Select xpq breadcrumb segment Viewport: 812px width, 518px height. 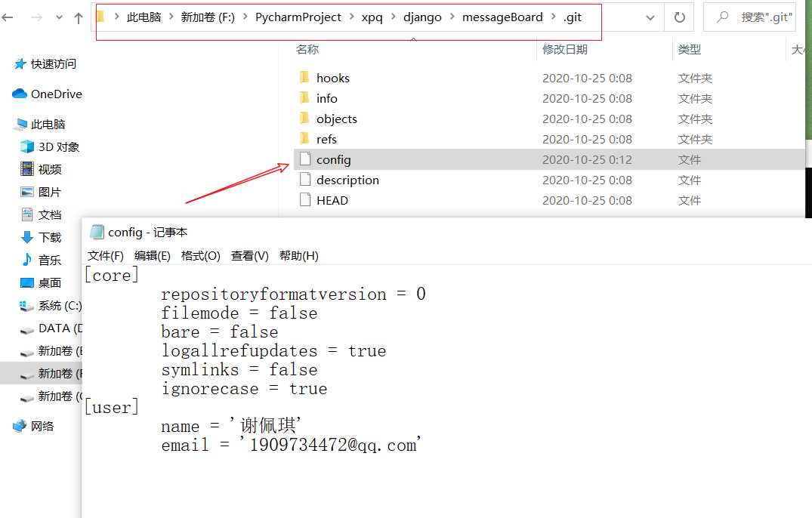[372, 17]
